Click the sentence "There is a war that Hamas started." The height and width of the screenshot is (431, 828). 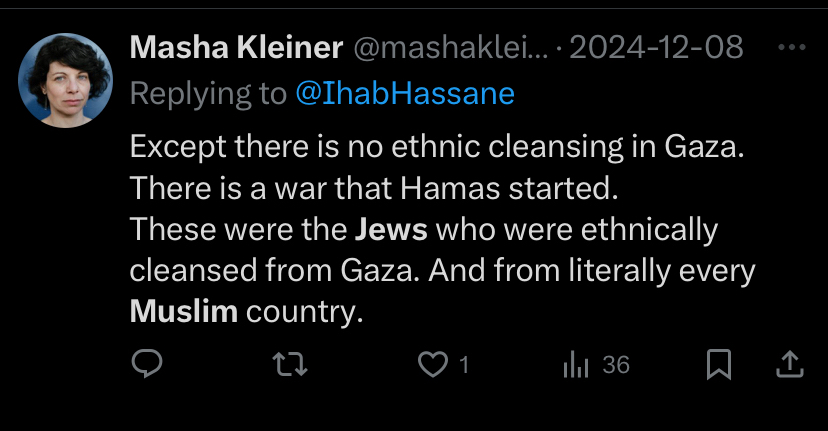[x=374, y=188]
